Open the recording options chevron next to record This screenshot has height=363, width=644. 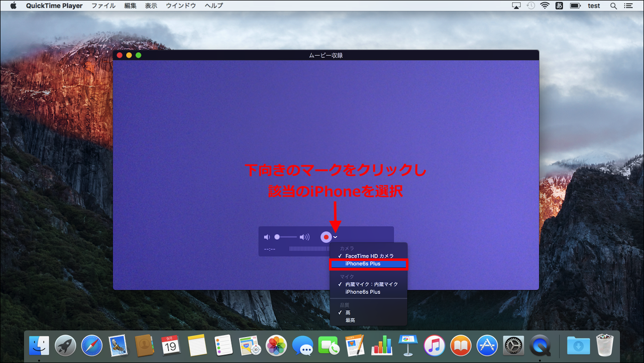coord(336,237)
